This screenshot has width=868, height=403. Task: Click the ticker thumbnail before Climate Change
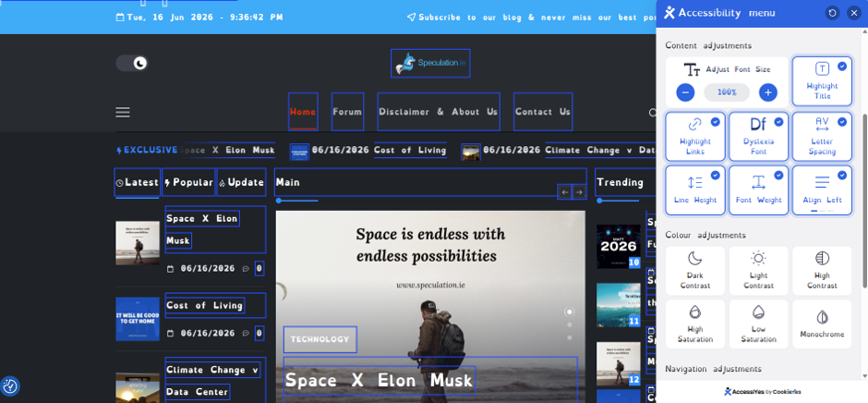[x=471, y=152]
